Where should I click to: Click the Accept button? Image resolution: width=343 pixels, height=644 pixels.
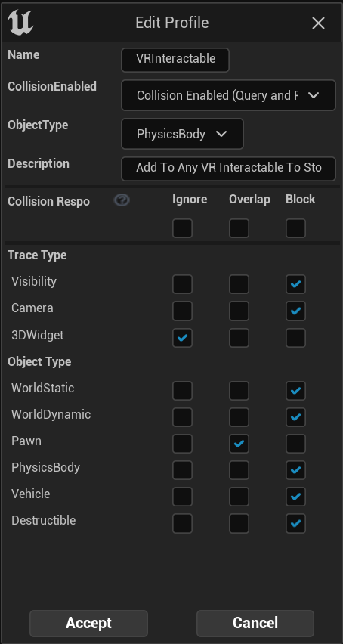pyautogui.click(x=88, y=623)
